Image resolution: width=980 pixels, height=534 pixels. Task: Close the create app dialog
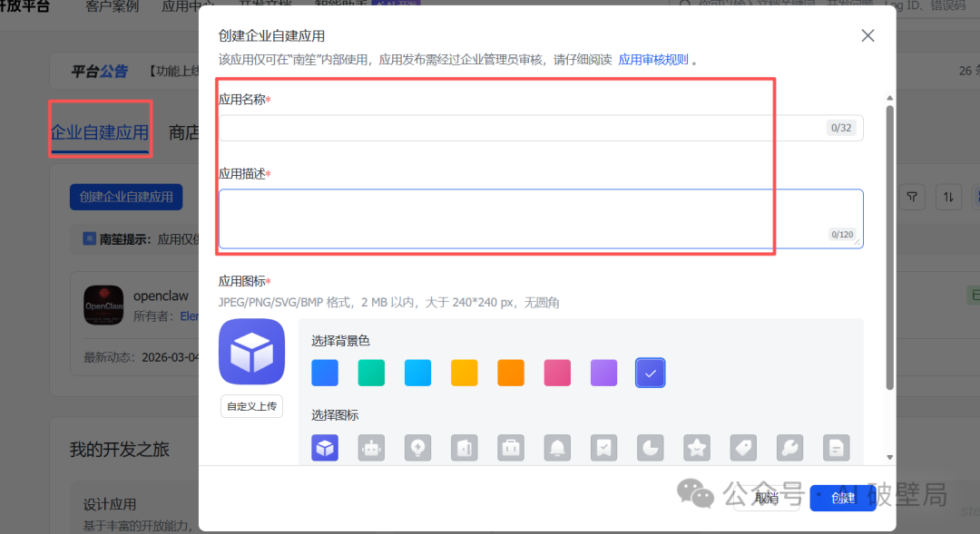[x=867, y=35]
